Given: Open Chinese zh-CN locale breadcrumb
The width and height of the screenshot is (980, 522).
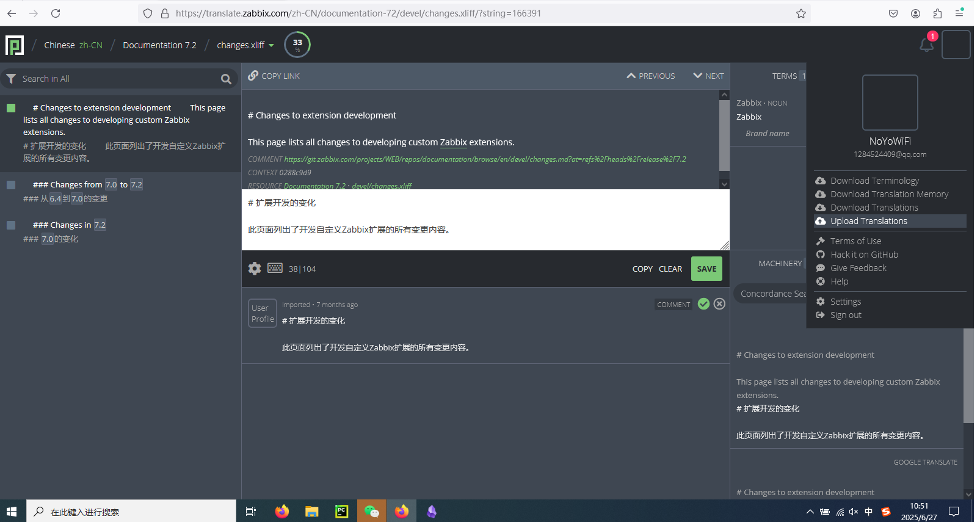Looking at the screenshot, I should pos(73,45).
